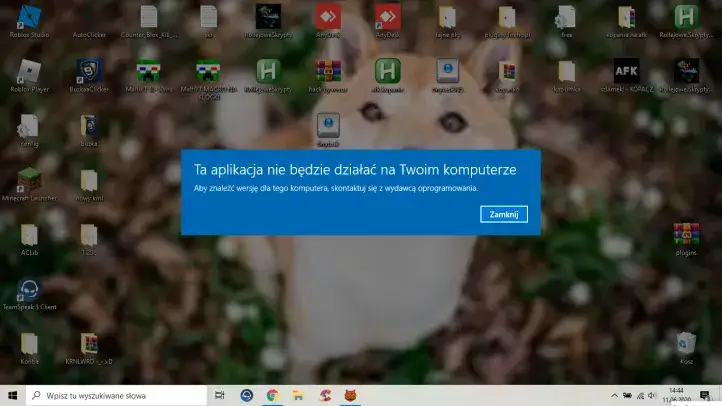Select the config file icon
This screenshot has width=722, height=406.
tap(29, 131)
